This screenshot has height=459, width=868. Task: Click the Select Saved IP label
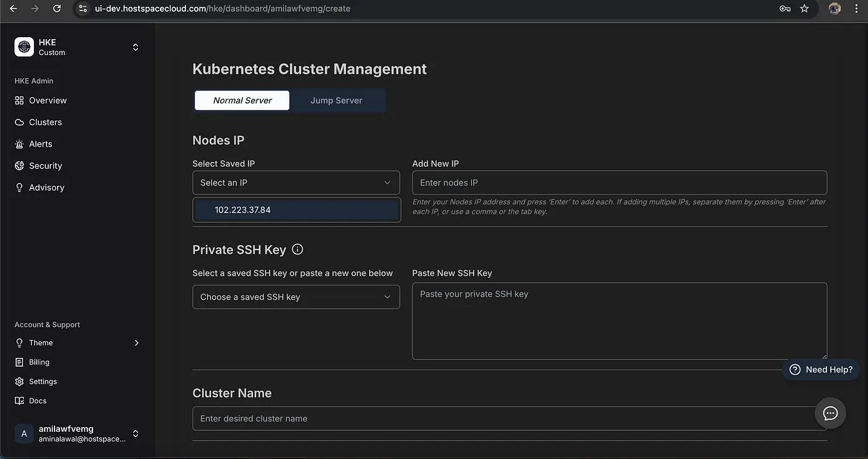(x=224, y=164)
